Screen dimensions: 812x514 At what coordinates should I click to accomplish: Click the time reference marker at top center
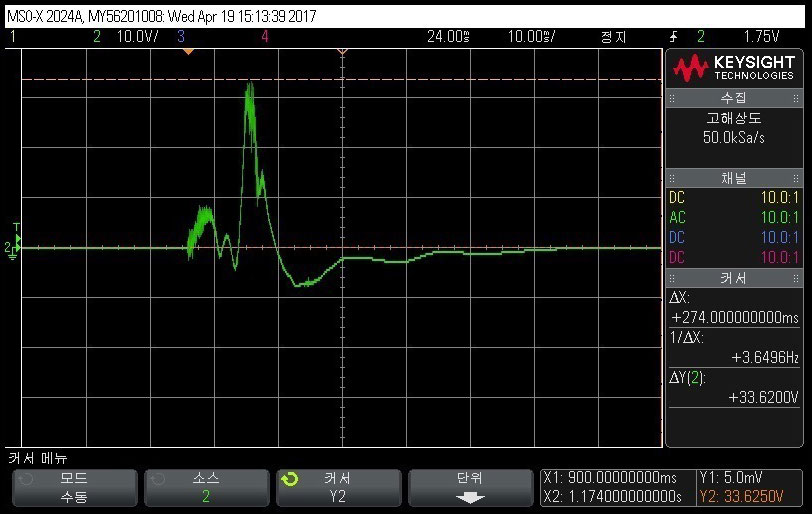tap(342, 50)
